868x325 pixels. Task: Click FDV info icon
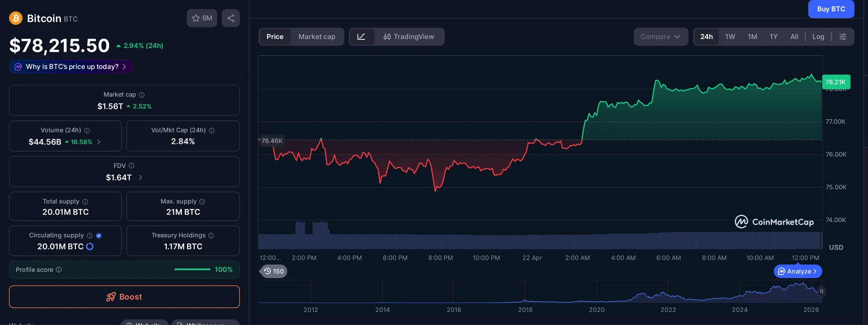pyautogui.click(x=132, y=166)
